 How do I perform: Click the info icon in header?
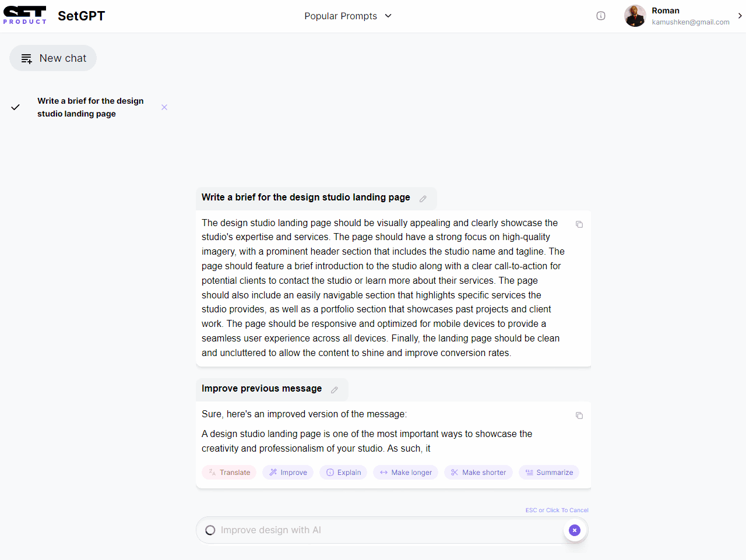click(x=601, y=16)
